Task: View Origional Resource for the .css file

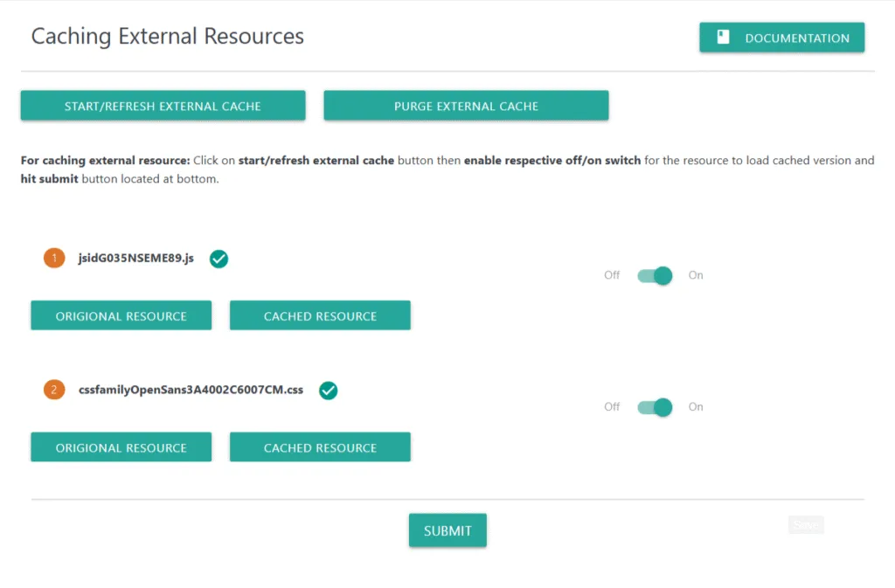Action: [x=121, y=447]
